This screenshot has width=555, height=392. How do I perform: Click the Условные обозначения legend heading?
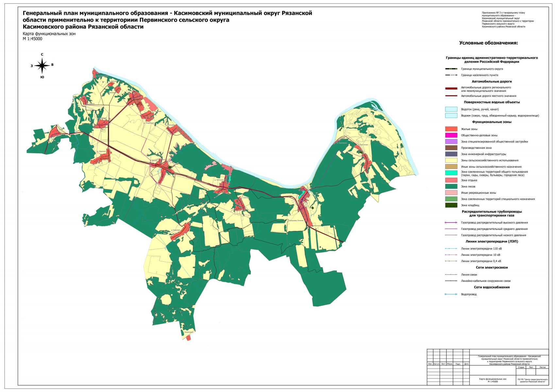488,43
